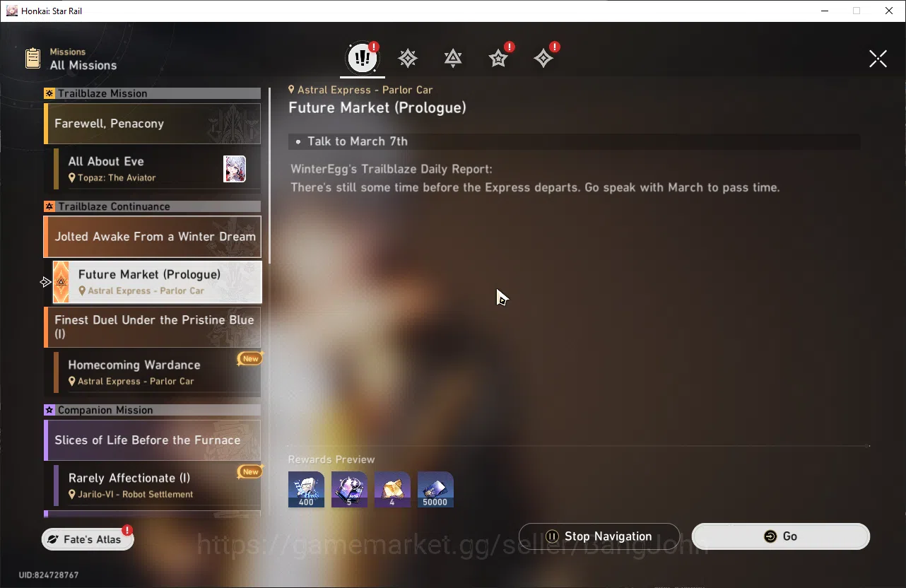Show Companion Missions via the star tab

pyautogui.click(x=498, y=58)
